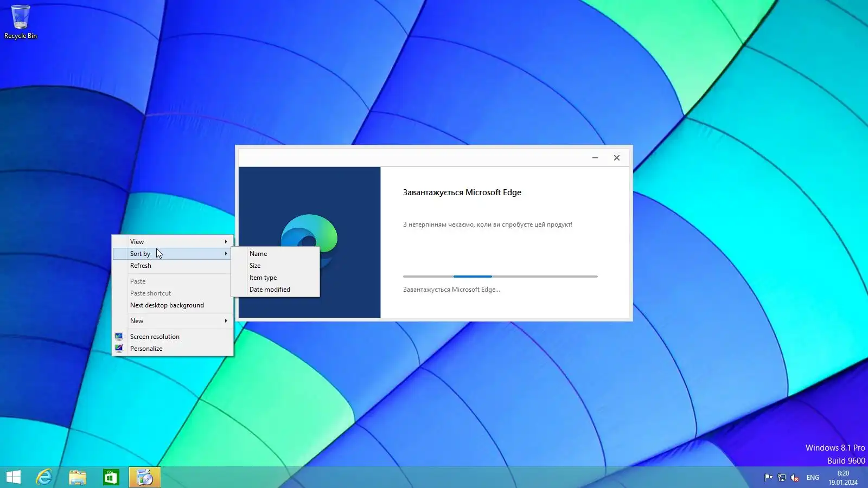Open the New menu entry
868x488 pixels.
click(x=173, y=321)
